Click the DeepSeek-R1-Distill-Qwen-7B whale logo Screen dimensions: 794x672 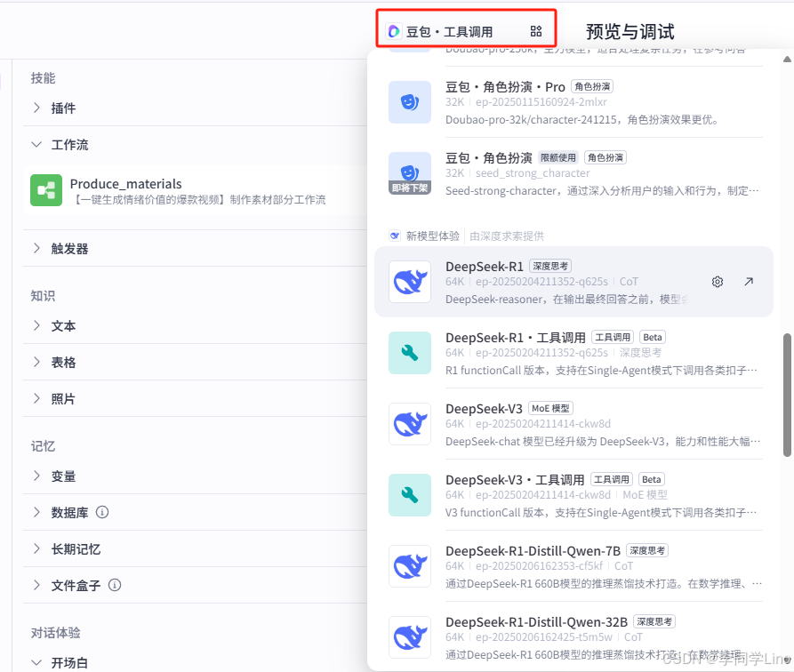coord(410,566)
